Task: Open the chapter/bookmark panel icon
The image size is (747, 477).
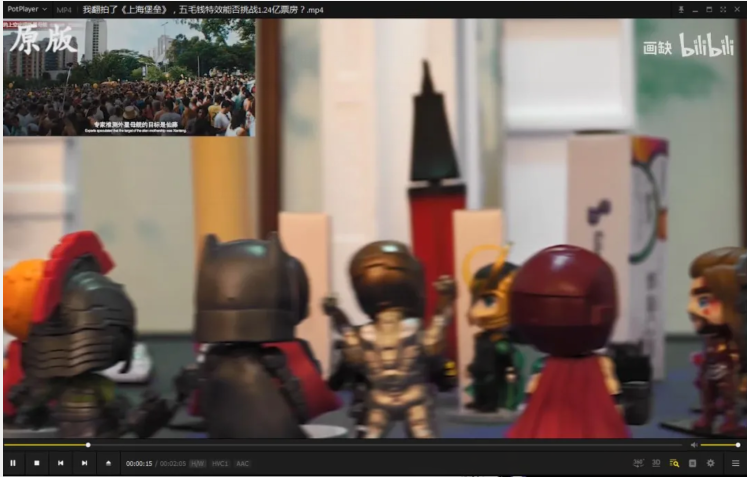Action: (692, 463)
